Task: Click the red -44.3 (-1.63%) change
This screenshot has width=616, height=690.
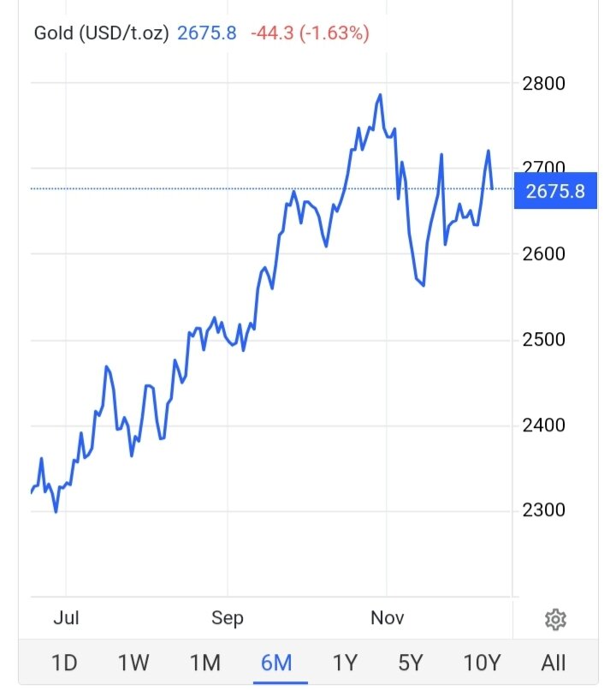Action: coord(310,34)
